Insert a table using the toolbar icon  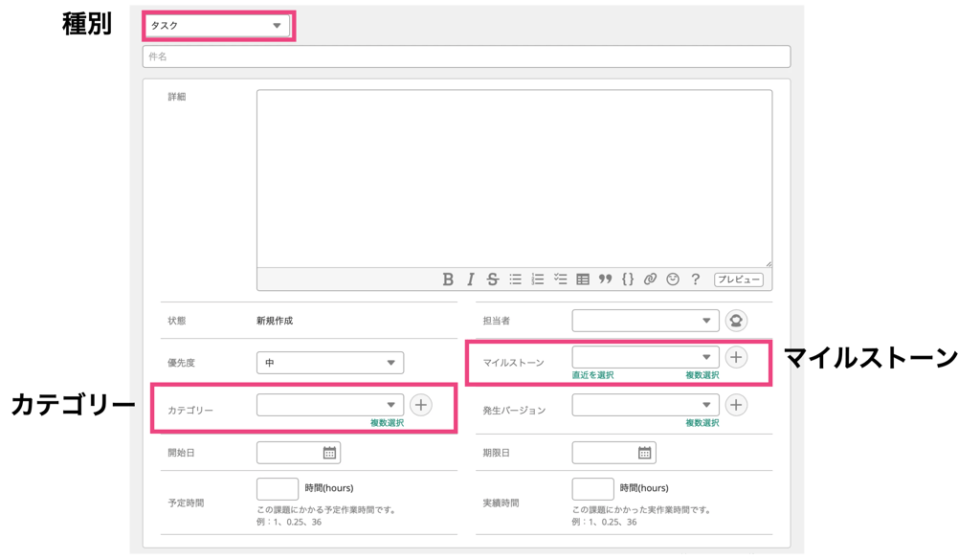coord(583,279)
